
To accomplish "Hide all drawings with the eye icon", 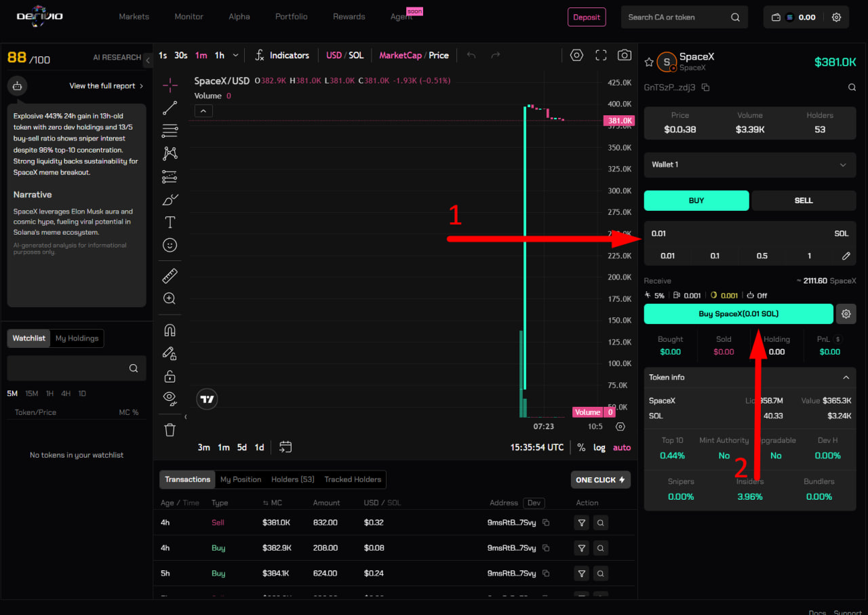I will [170, 398].
